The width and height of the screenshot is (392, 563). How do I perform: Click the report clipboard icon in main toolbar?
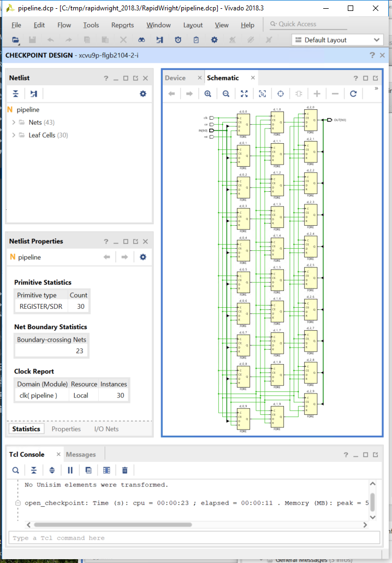click(x=196, y=40)
